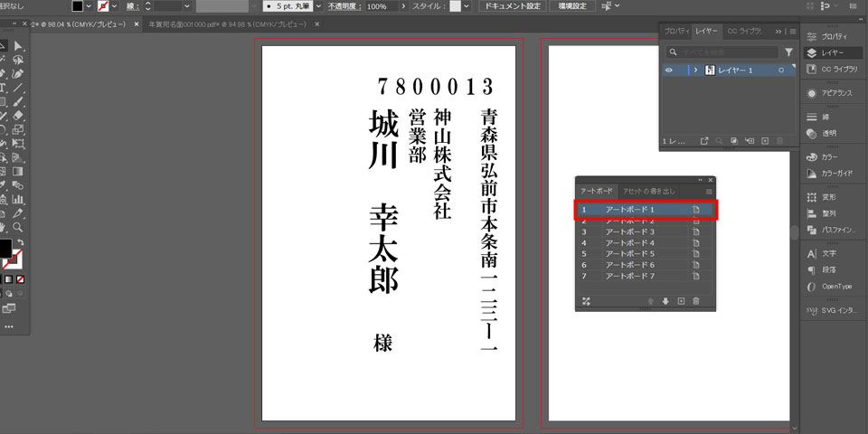This screenshot has width=868, height=434.
Task: Click the layer filter funnel icon
Action: coord(788,52)
